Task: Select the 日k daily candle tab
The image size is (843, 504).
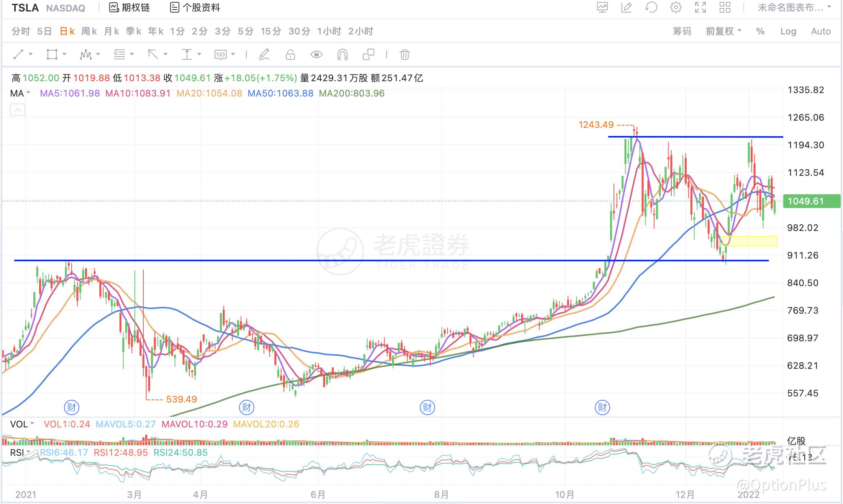Action: click(67, 31)
